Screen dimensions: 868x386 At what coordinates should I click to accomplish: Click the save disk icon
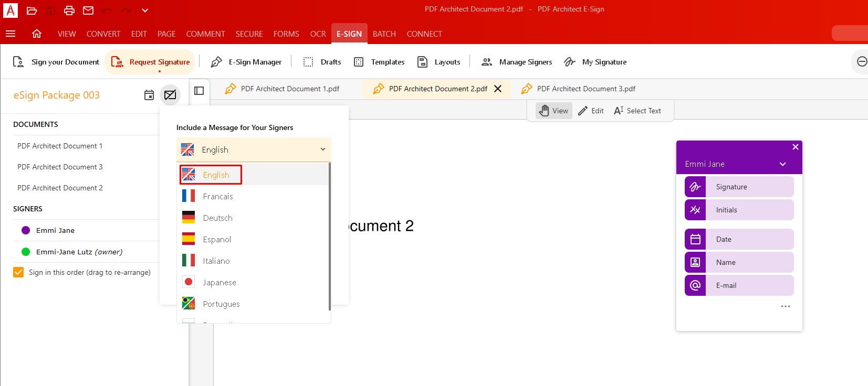(50, 10)
